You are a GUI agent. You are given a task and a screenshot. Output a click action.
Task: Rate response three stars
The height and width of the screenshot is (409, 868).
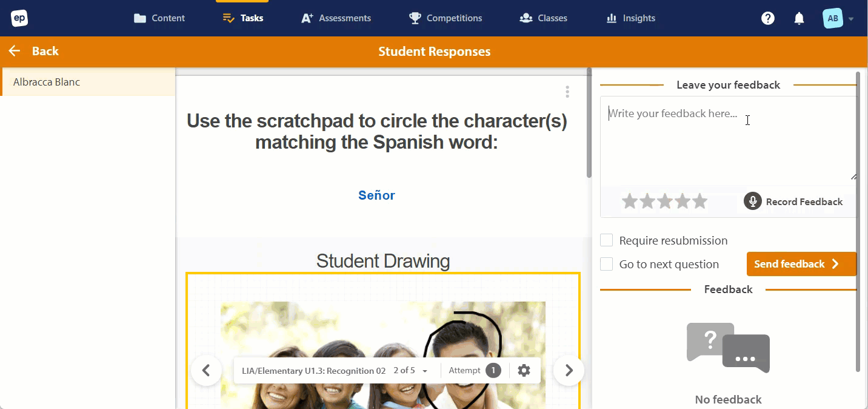click(x=665, y=201)
